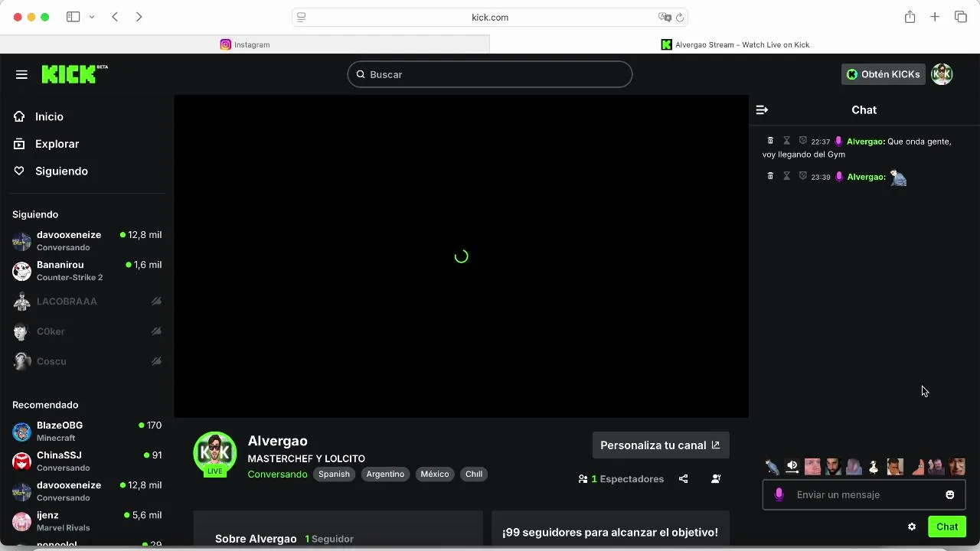This screenshot has height=551, width=980.
Task: Toggle the Safari sidebar
Action: click(73, 17)
